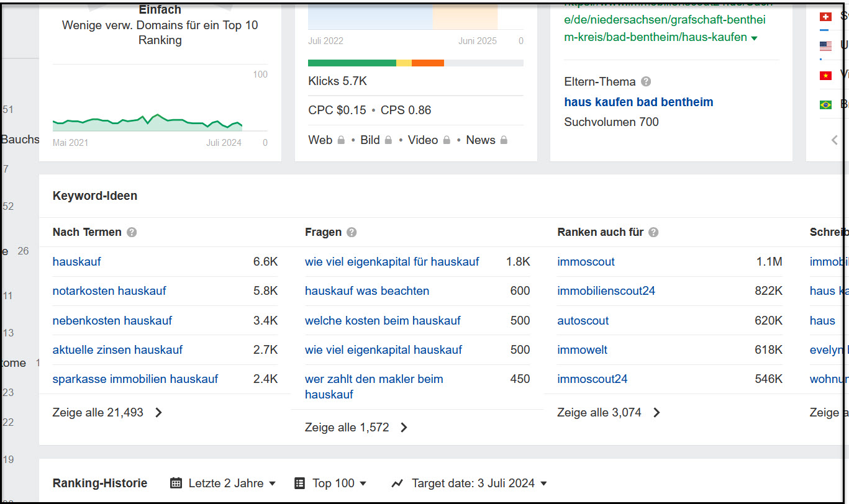849x504 pixels.
Task: Click help icon beside Eltern-Thema
Action: [646, 82]
